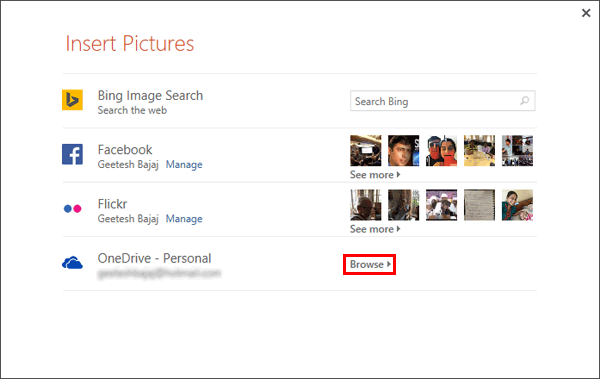Click the Flickr service title
The image size is (600, 379).
click(x=112, y=204)
